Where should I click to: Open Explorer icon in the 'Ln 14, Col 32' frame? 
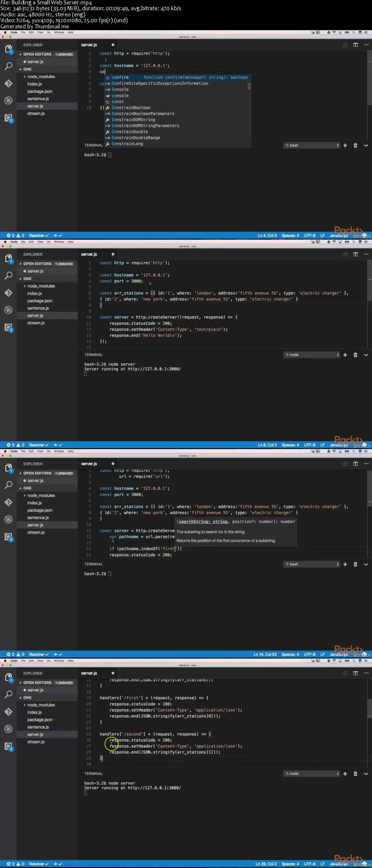tap(8, 468)
